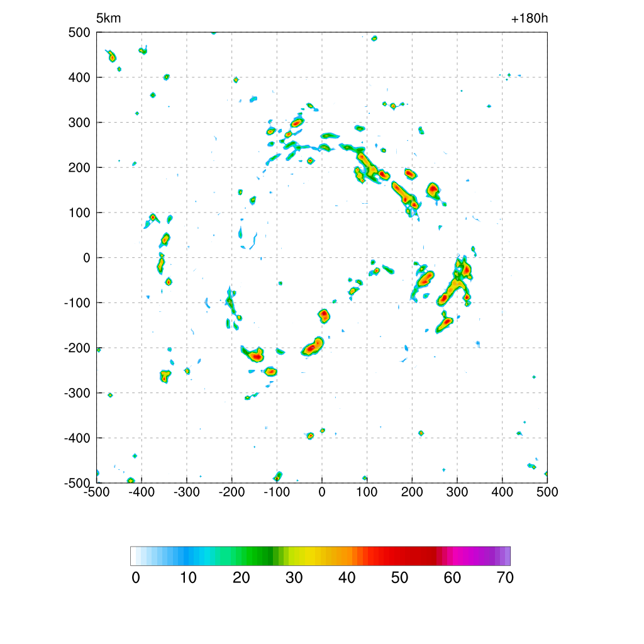This screenshot has width=644, height=644.
Task: Pick the x-axis tick label 0
Action: tap(322, 492)
